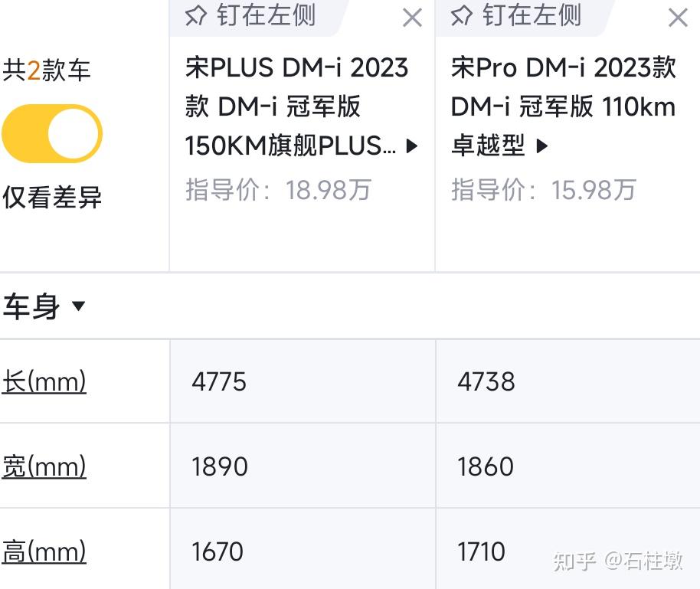Screen dimensions: 700x589
Task: Remove 宋Pro DM-i from comparison via X
Action: (x=677, y=17)
